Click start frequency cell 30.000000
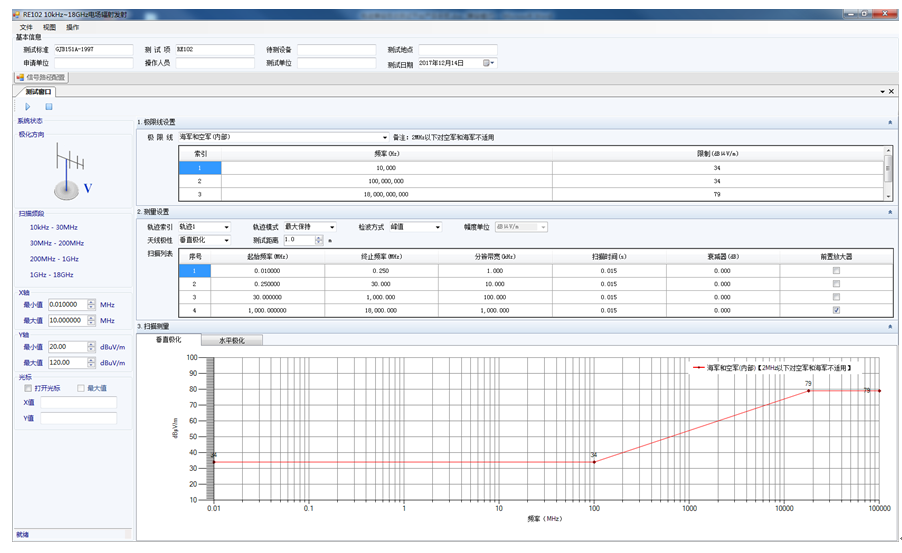The image size is (902, 553). (x=267, y=297)
